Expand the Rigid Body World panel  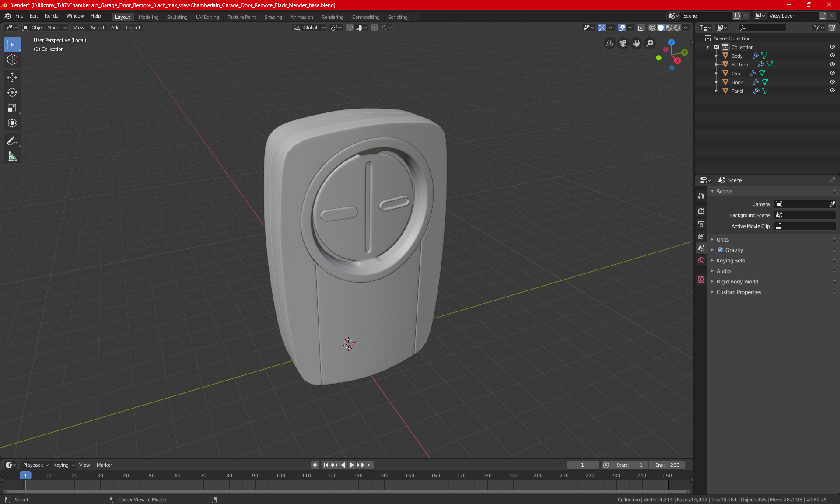[737, 281]
